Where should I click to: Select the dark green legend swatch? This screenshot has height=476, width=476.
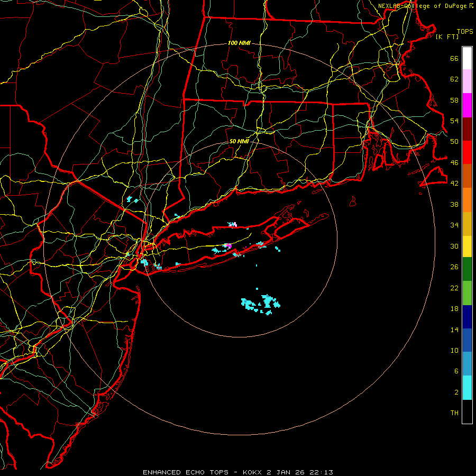[x=467, y=269]
